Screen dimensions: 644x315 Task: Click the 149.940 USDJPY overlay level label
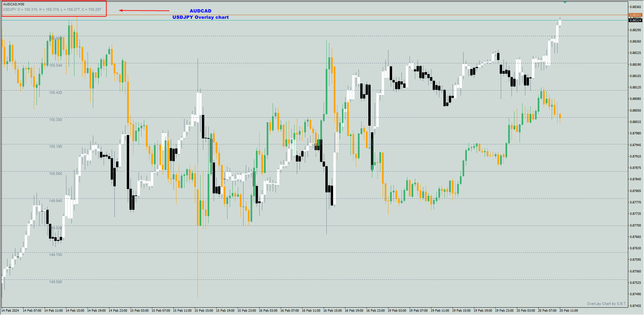tap(56, 201)
